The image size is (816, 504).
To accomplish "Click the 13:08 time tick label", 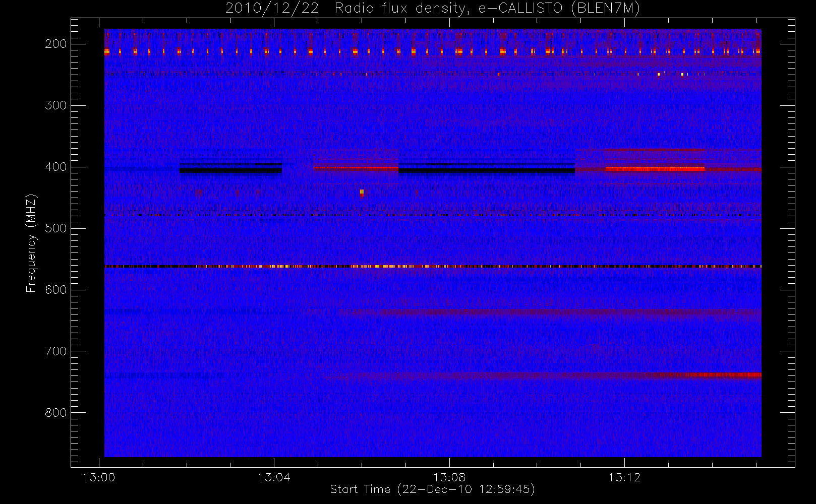I will 449,477.
